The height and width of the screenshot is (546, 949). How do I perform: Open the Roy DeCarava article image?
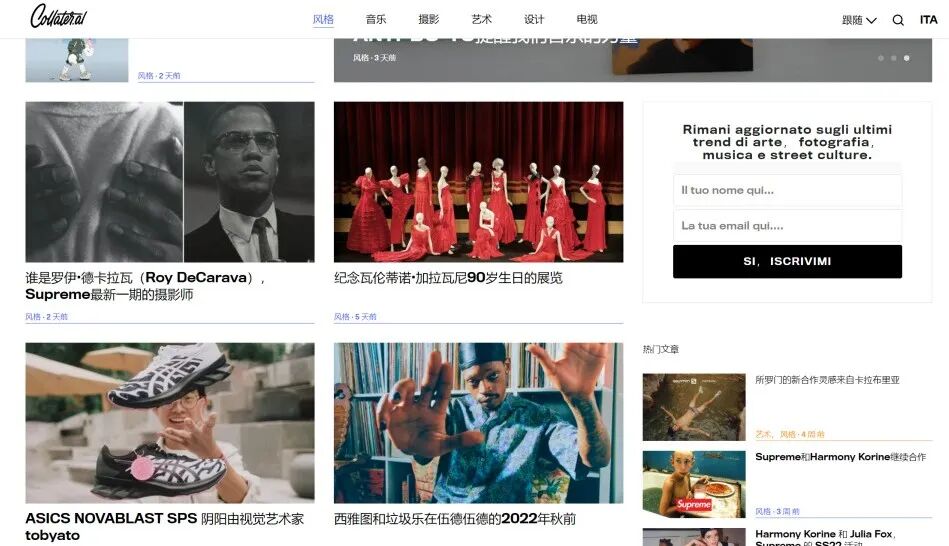(170, 182)
